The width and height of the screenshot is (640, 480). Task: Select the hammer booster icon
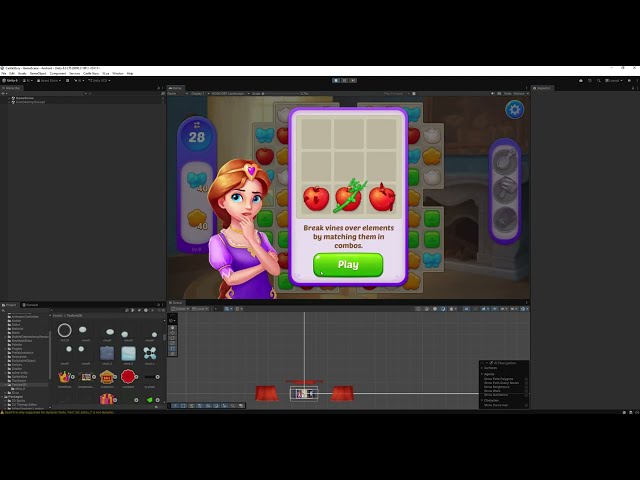point(505,189)
